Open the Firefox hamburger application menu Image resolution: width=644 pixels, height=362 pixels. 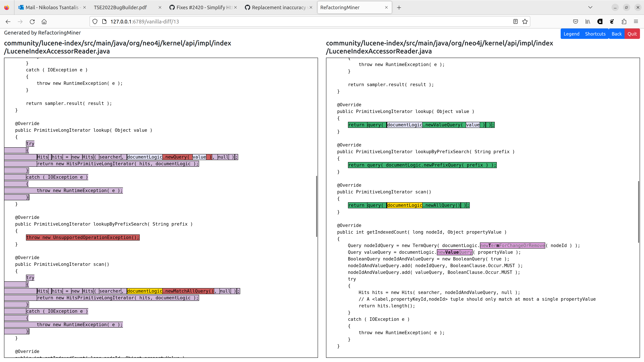pos(636,21)
